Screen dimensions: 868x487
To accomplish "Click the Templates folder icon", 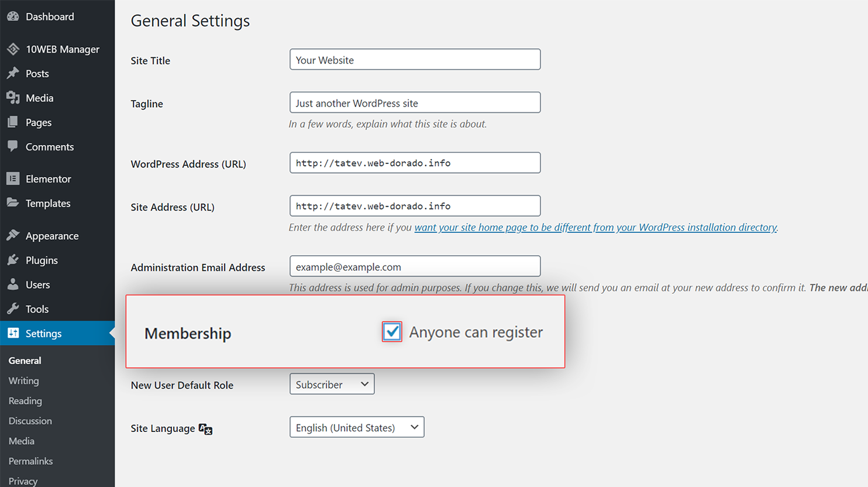I will point(13,203).
